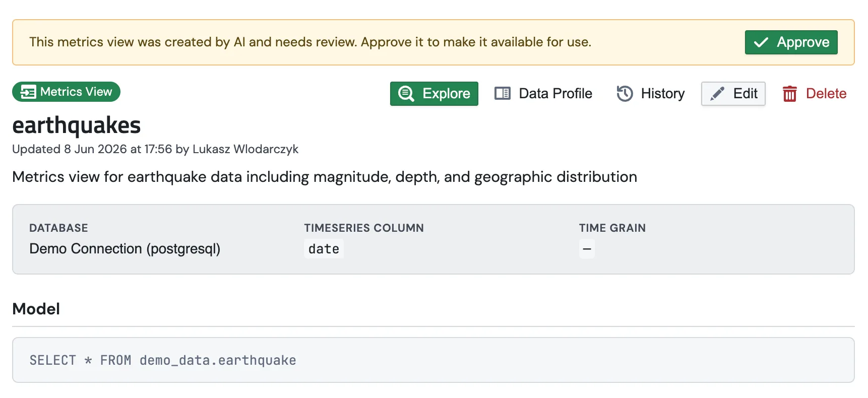Open the Data Profile page

coord(543,94)
